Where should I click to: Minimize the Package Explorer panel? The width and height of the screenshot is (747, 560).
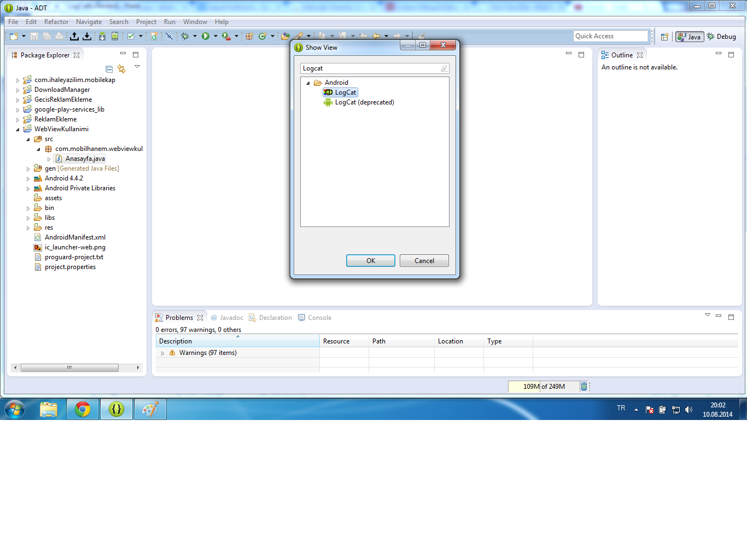click(x=123, y=54)
